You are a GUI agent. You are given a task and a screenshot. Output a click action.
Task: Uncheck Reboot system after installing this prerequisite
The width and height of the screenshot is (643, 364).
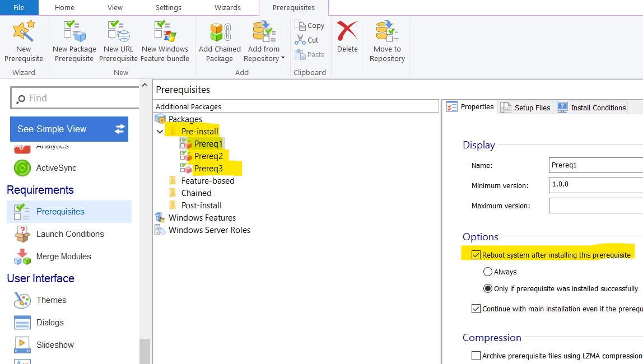click(x=476, y=255)
